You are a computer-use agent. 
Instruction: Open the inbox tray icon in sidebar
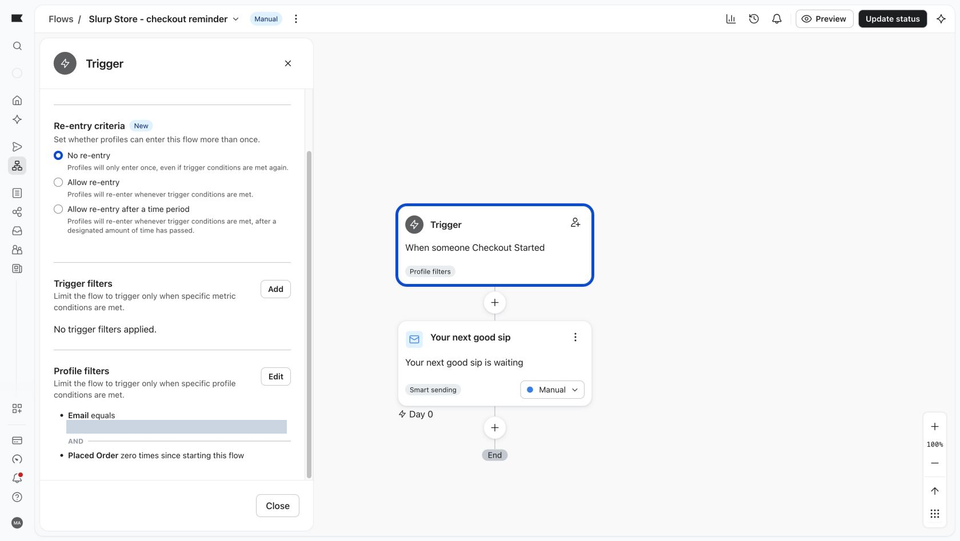[17, 231]
